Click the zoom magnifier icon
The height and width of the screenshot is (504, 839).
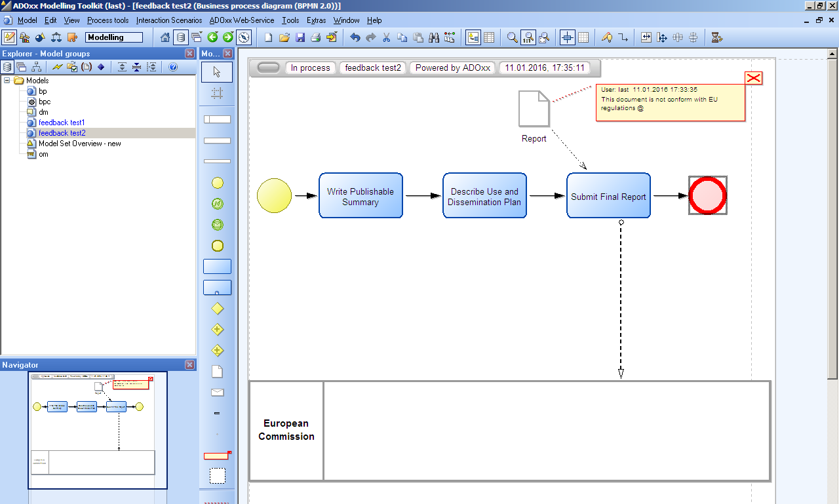click(512, 37)
